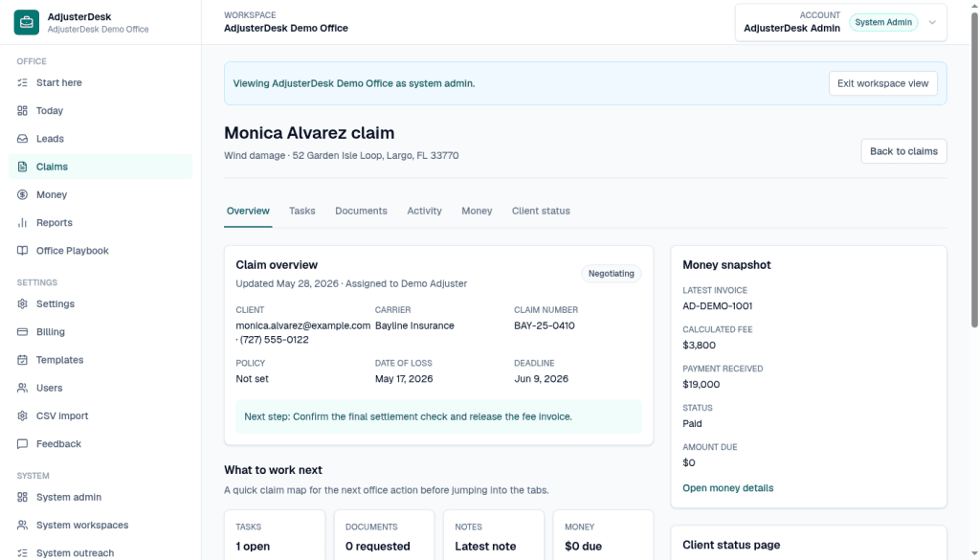Open the Money tab of the claim
Image resolution: width=980 pixels, height=560 pixels.
pyautogui.click(x=477, y=212)
